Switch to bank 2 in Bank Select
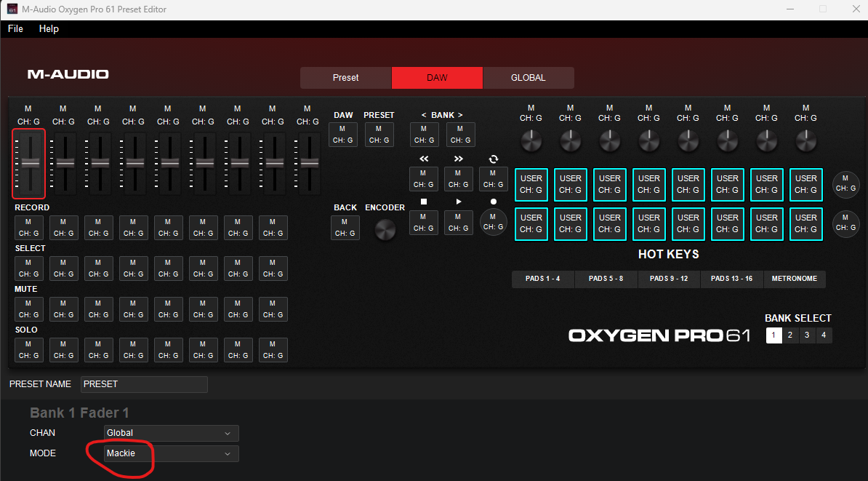The height and width of the screenshot is (481, 868). click(790, 335)
